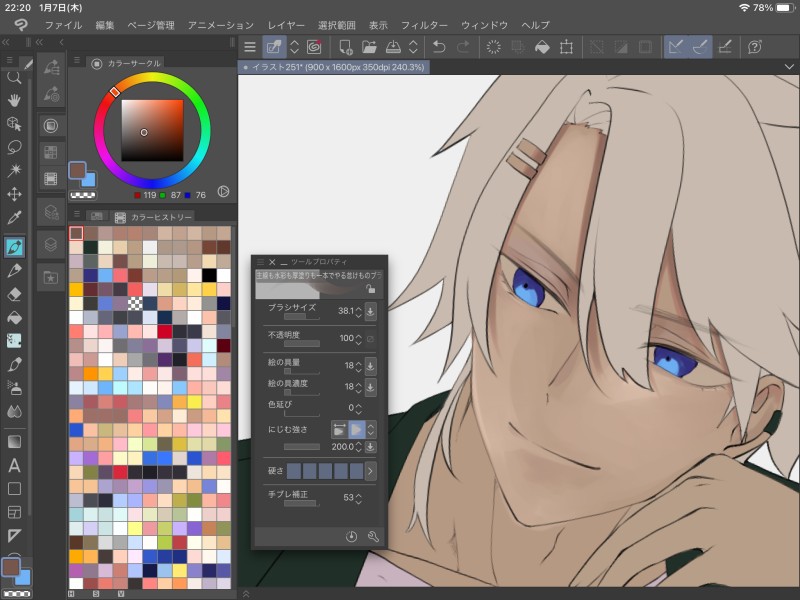Open the Clip Studio spiral icon
800x600 pixels.
[314, 47]
